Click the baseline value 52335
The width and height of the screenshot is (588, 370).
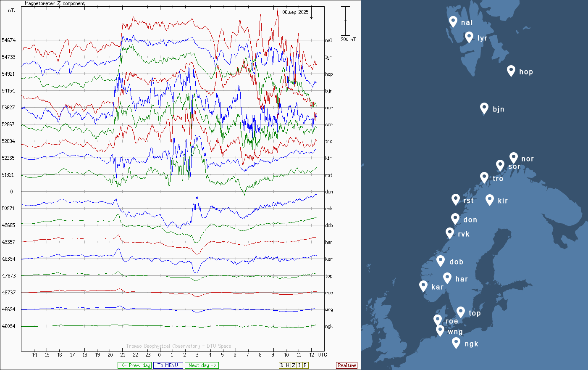[8, 158]
